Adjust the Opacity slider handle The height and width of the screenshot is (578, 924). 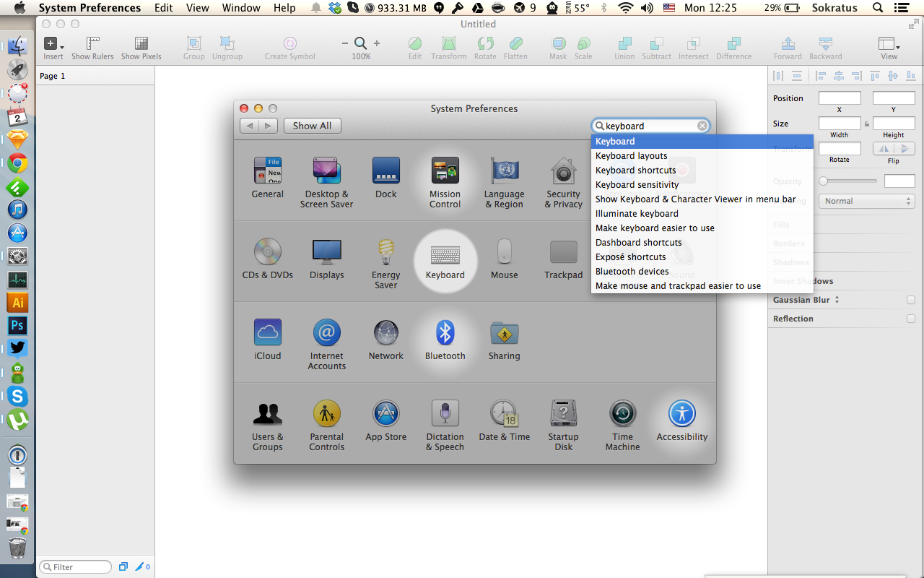tap(823, 181)
